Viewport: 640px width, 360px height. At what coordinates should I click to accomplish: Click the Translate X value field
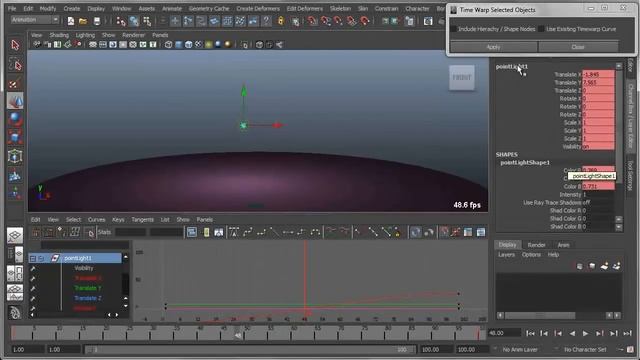tap(598, 75)
